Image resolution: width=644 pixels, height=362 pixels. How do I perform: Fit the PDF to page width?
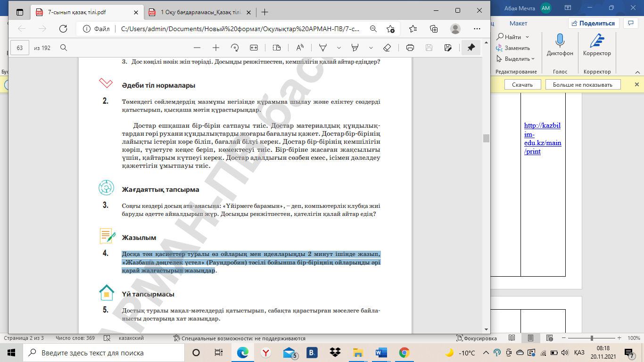click(254, 48)
